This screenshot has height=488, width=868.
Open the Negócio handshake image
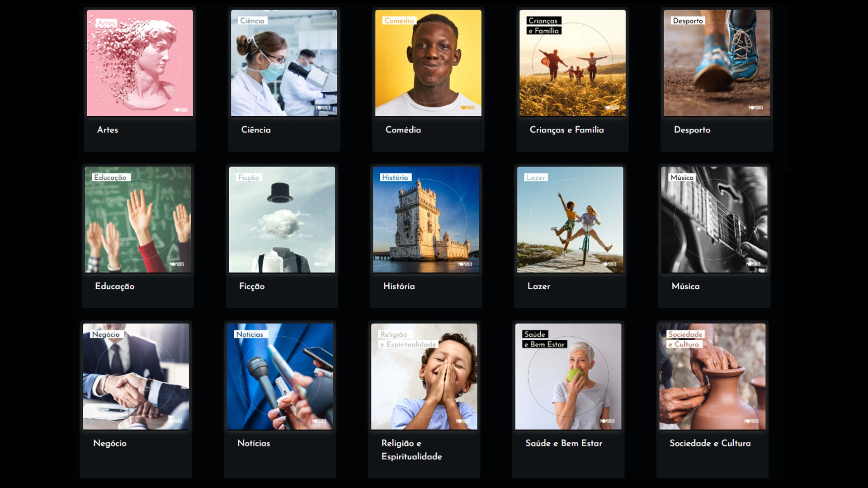point(136,376)
